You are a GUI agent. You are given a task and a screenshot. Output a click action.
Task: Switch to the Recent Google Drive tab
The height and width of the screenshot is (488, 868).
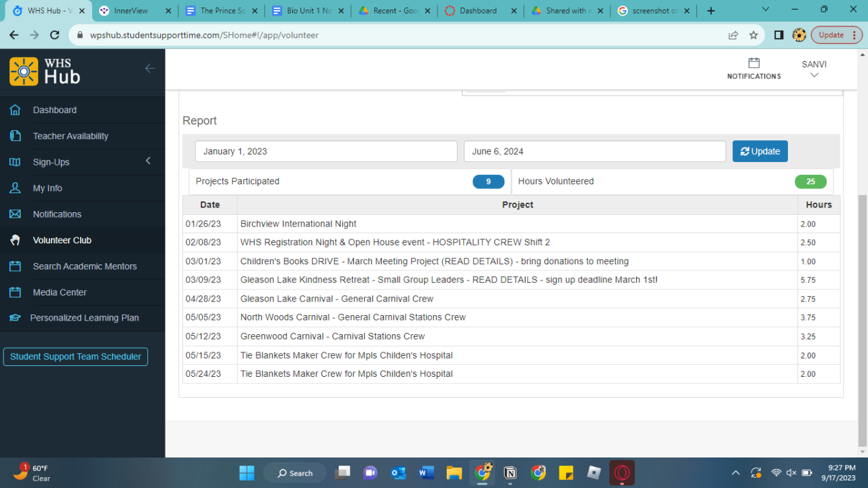tap(393, 11)
